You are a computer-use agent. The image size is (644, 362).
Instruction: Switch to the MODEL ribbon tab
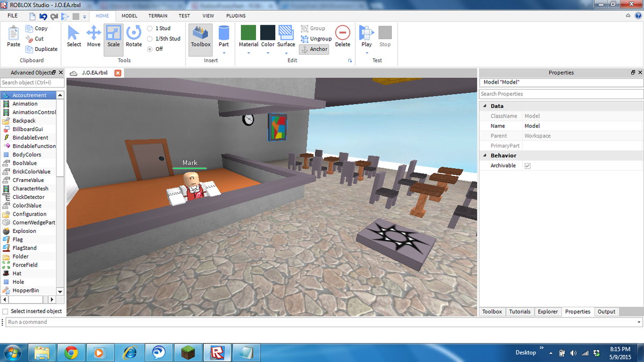129,16
